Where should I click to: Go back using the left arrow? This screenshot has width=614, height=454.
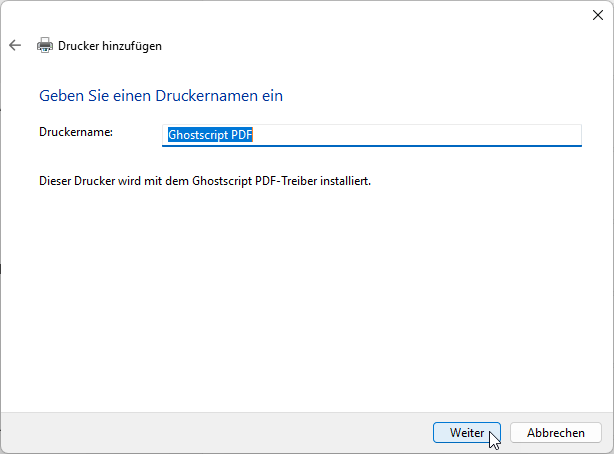click(15, 45)
